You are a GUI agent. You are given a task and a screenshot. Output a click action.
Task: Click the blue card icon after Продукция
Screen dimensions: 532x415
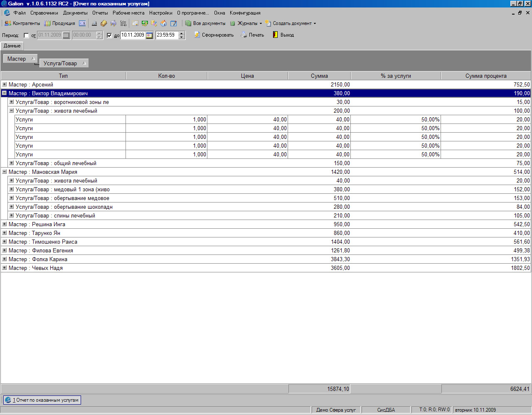(82, 23)
